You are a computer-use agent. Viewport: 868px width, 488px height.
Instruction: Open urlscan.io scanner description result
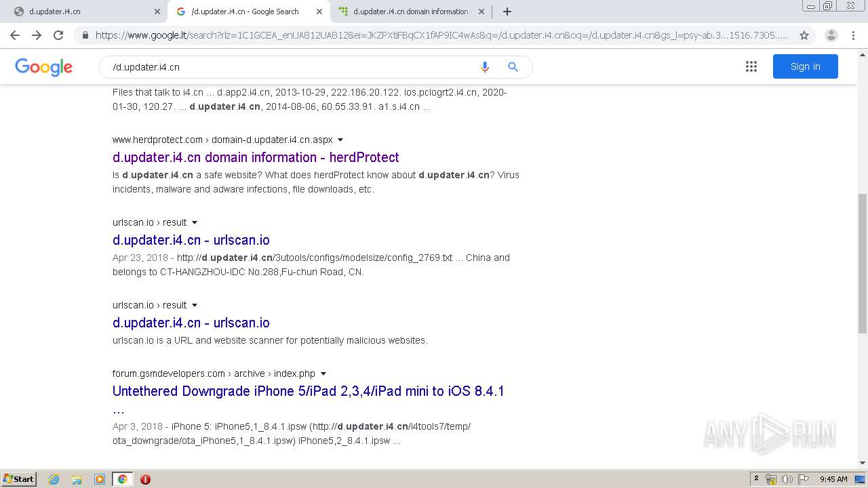[191, 323]
